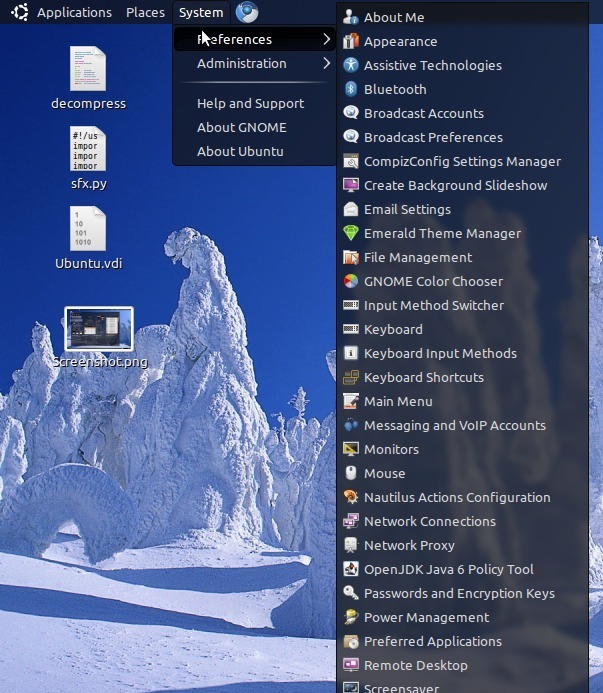Click the Emerald Theme Manager gem icon
This screenshot has height=693, width=603.
pos(351,233)
